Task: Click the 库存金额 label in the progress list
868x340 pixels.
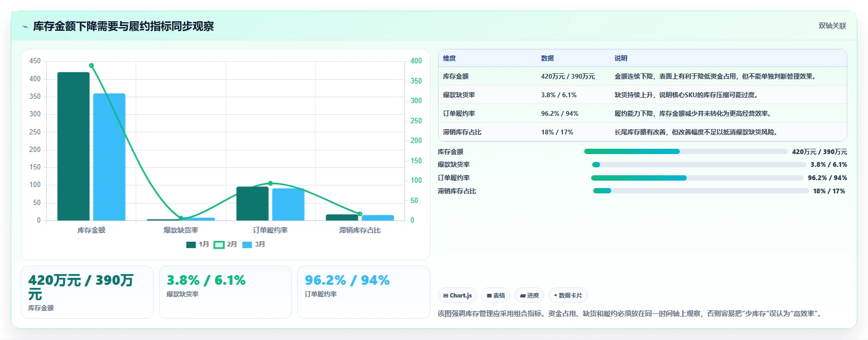Action: [x=451, y=152]
